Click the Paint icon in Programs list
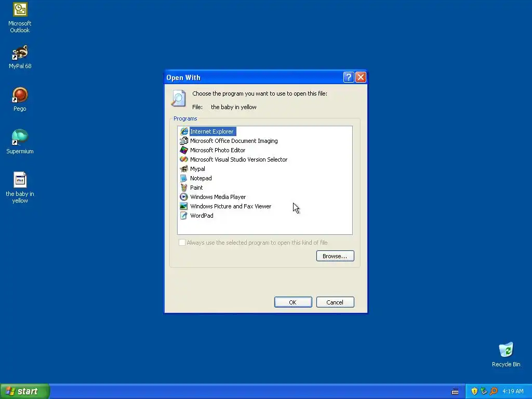532x399 pixels. [x=184, y=187]
